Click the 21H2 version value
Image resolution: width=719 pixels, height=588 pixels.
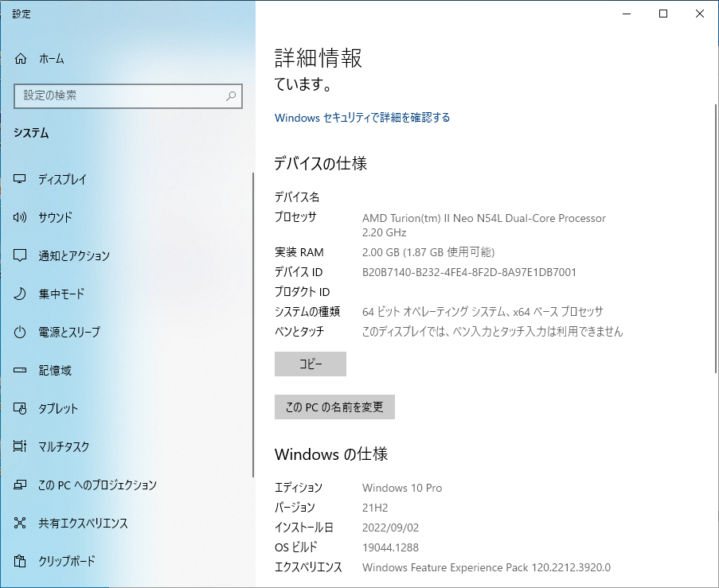(x=375, y=508)
